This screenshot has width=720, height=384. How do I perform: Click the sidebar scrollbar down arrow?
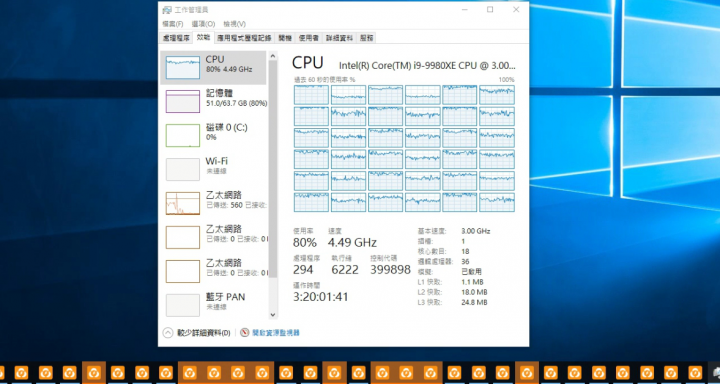point(273,315)
